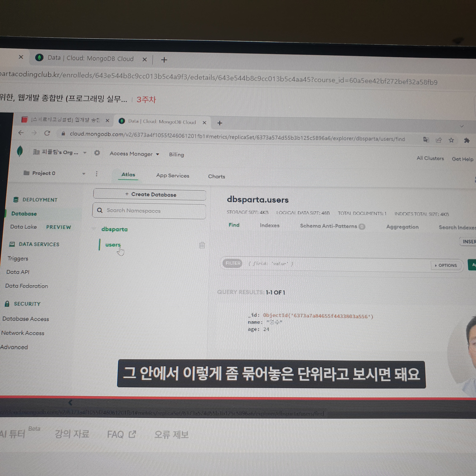Open 오류 제보 tab

pyautogui.click(x=171, y=435)
